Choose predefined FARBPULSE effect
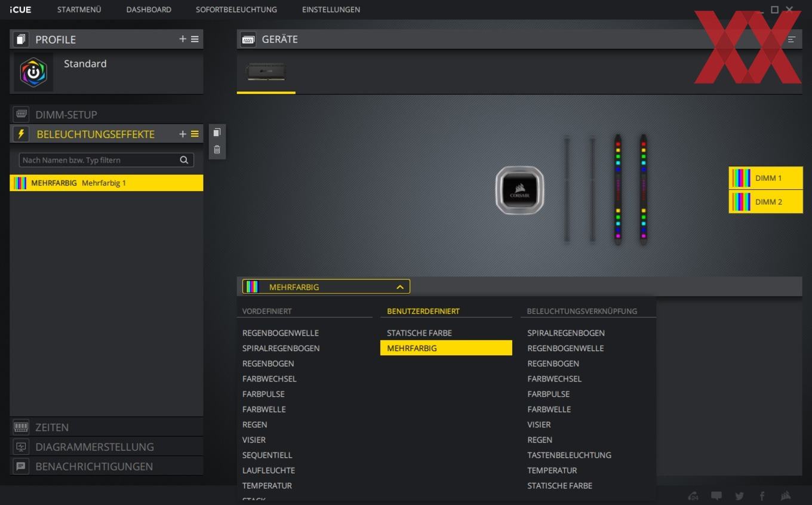Image resolution: width=812 pixels, height=505 pixels. 263,394
